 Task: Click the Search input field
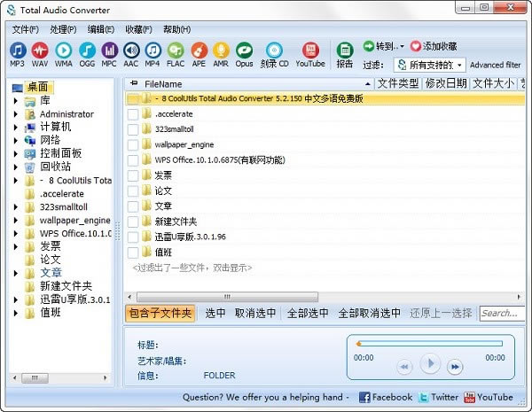tap(501, 313)
